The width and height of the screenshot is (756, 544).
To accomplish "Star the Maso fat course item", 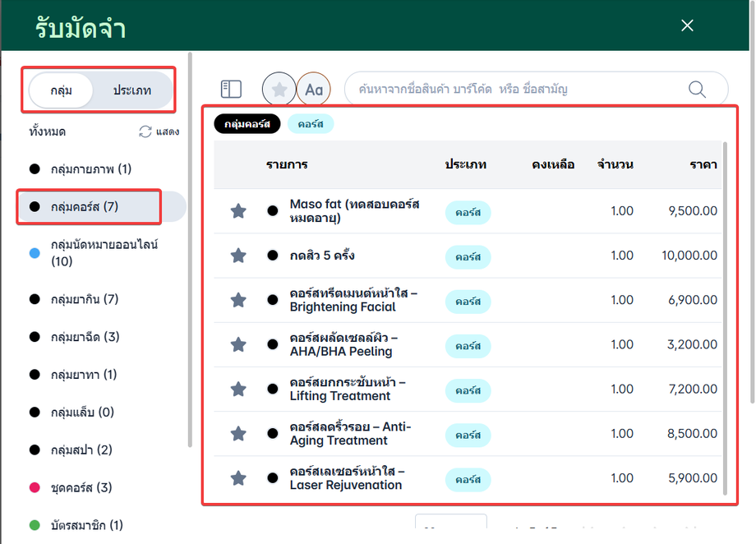I will coord(238,211).
